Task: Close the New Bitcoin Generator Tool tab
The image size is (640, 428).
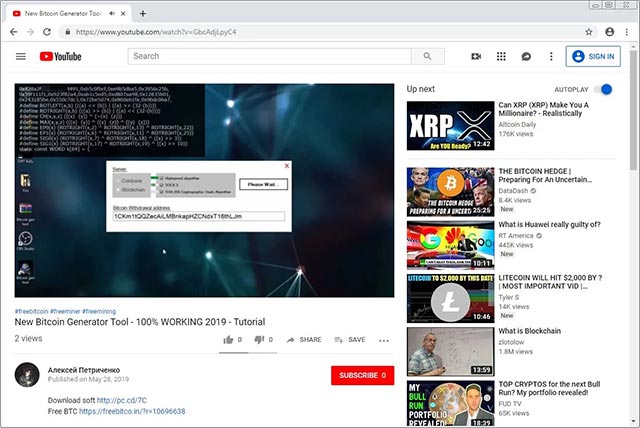Action: click(x=123, y=13)
